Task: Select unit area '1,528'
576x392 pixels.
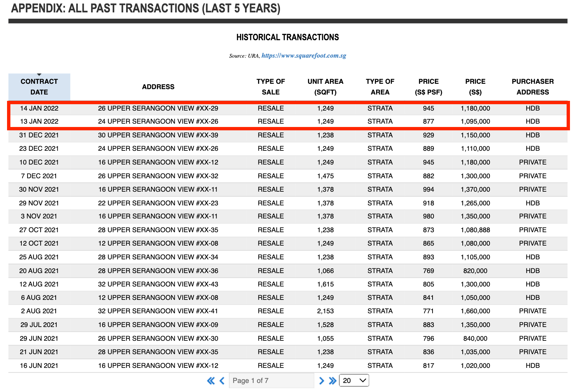Action: point(326,325)
